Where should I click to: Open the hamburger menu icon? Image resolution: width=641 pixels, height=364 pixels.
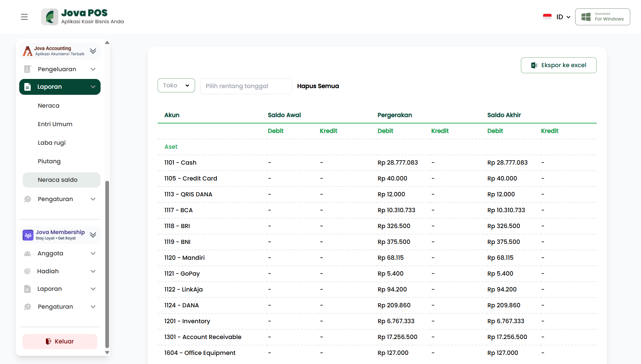coord(24,17)
